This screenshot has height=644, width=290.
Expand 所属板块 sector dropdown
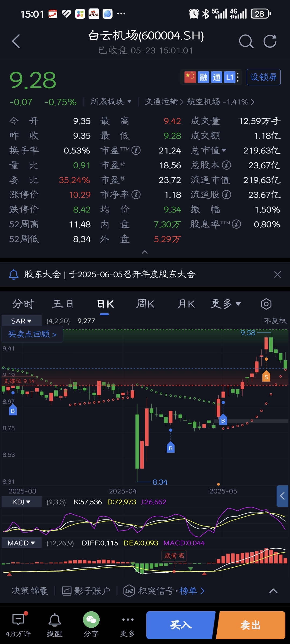tap(111, 102)
